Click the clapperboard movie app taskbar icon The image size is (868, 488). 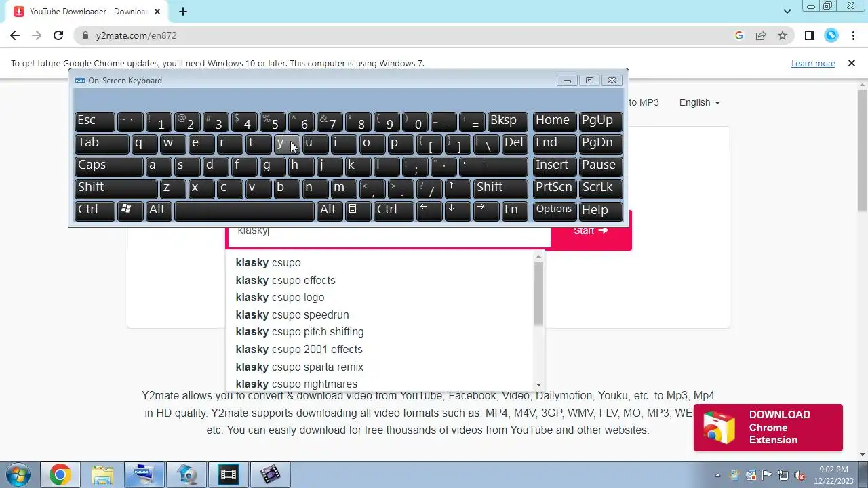coord(270,474)
